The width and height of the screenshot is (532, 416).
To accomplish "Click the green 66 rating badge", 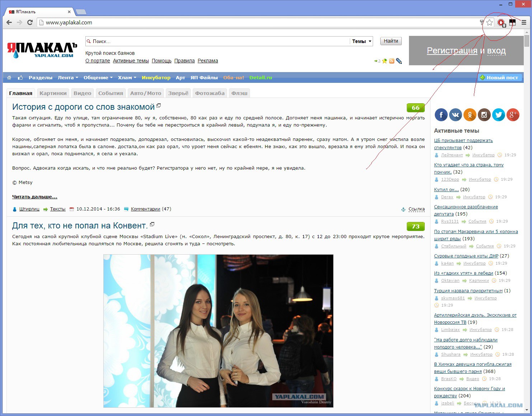I will pos(416,108).
